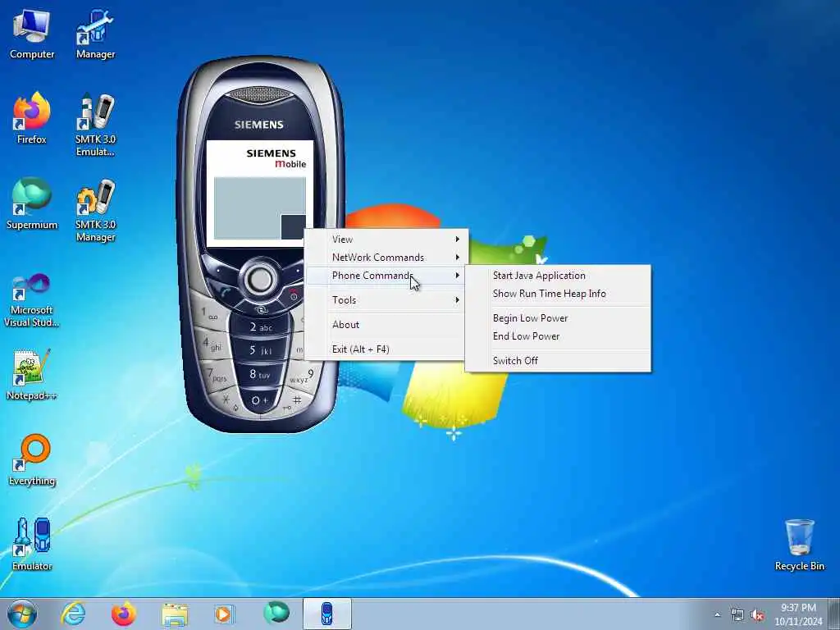Tap the 5 jkl key on the phone
The width and height of the screenshot is (840, 630).
261,350
